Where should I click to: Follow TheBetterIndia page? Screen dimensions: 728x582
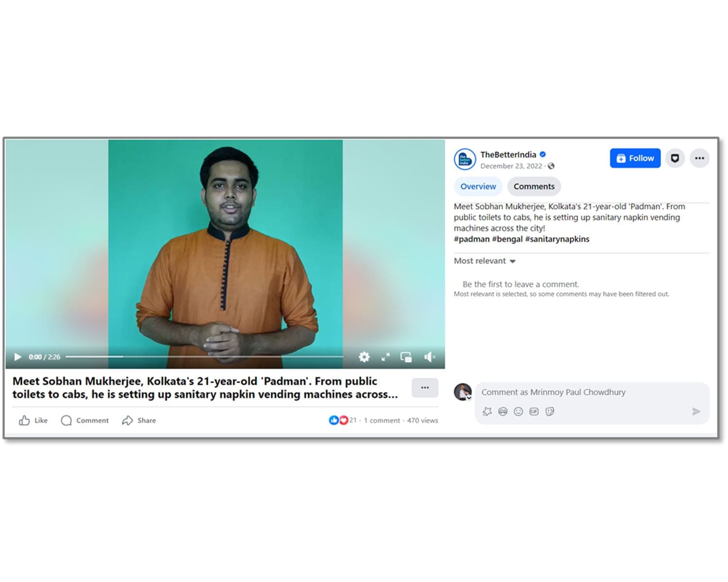[635, 158]
